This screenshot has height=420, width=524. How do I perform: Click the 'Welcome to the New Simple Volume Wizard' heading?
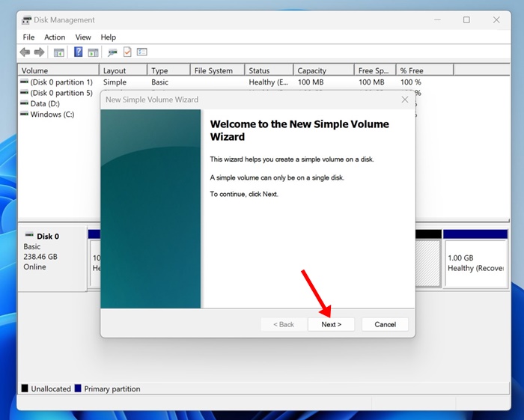[x=299, y=130]
